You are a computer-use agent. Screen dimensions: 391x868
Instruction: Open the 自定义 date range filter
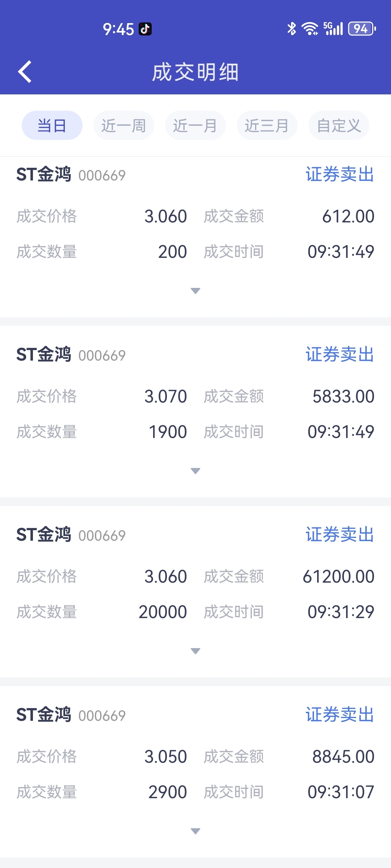(x=339, y=125)
